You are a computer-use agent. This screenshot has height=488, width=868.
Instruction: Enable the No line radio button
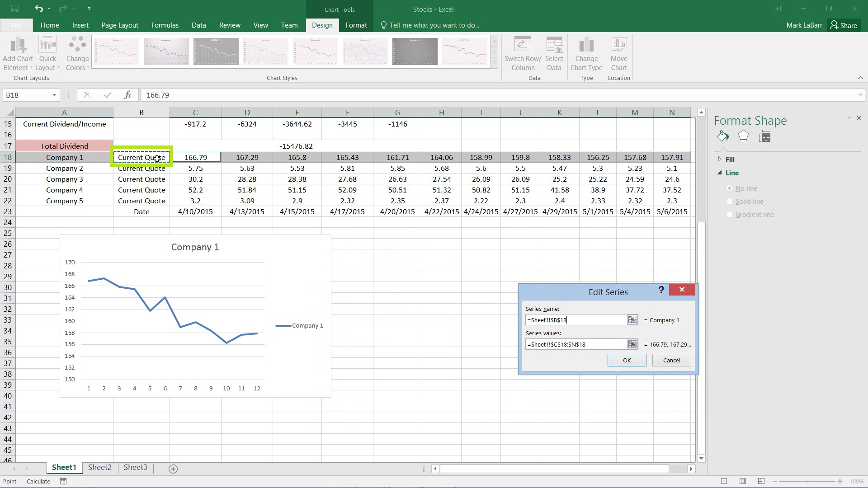click(x=730, y=188)
